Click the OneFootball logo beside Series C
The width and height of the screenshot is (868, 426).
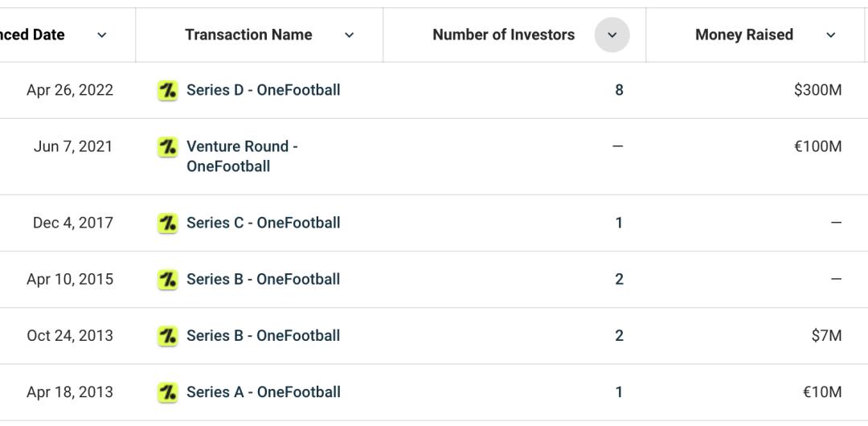point(167,223)
